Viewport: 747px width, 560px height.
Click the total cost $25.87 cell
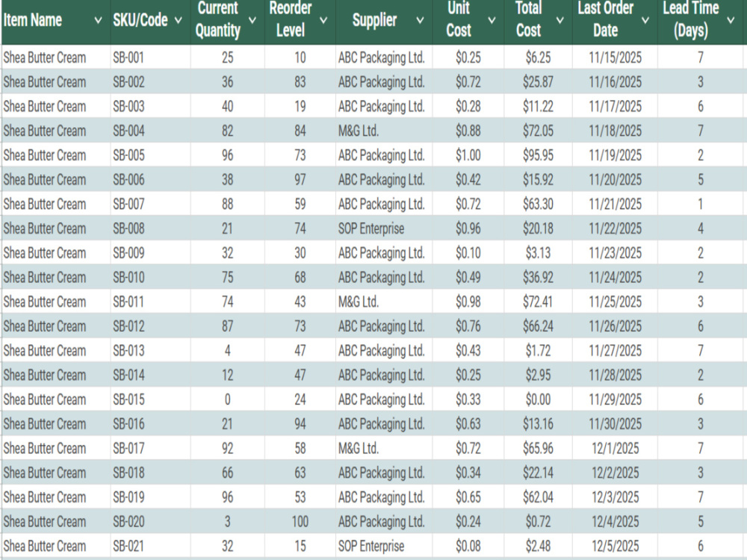(539, 82)
